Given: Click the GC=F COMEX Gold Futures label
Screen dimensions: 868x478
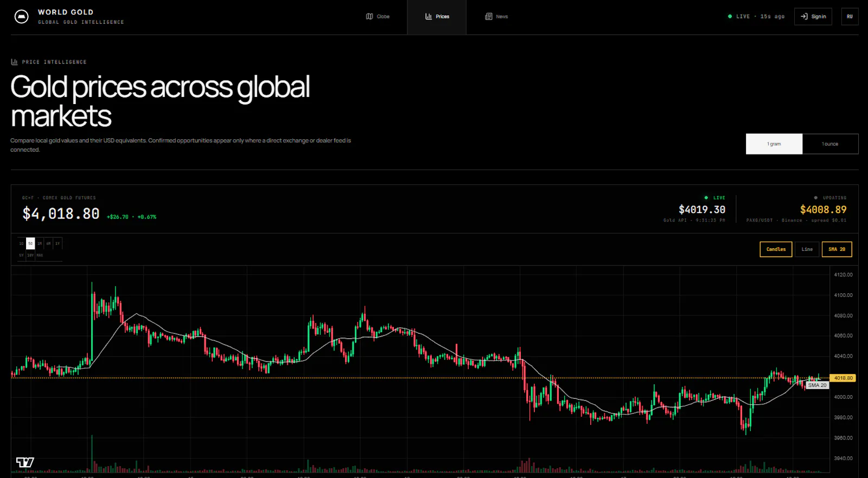Looking at the screenshot, I should [59, 198].
